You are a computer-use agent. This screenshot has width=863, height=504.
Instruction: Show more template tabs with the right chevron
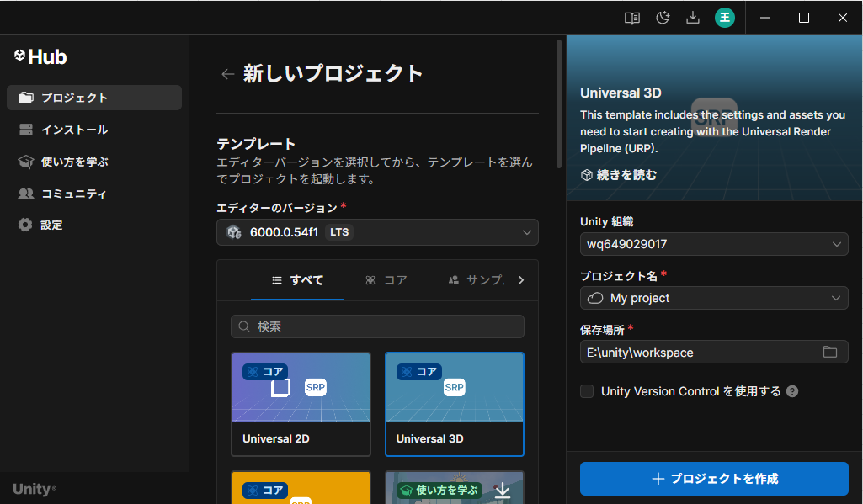coord(520,280)
